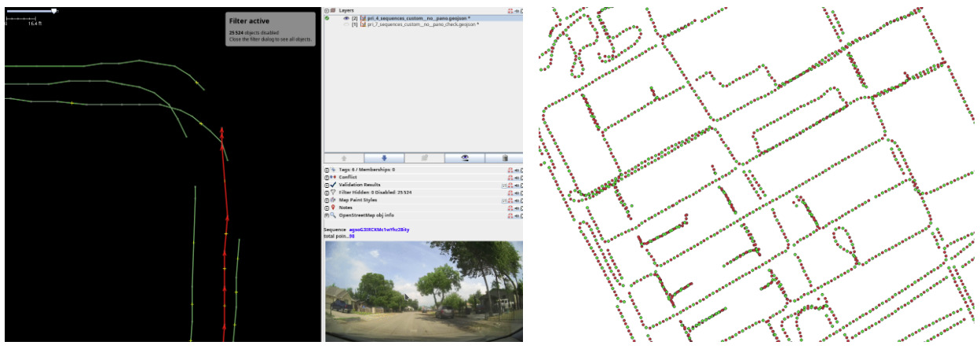Click the Notes pin icon

pyautogui.click(x=333, y=208)
